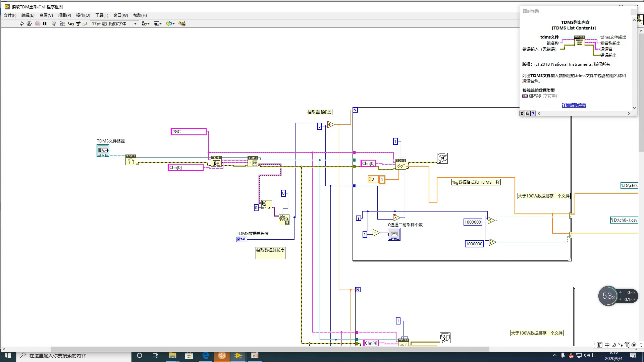Open the Windows Start menu
This screenshot has height=362, width=644.
pyautogui.click(x=8, y=355)
